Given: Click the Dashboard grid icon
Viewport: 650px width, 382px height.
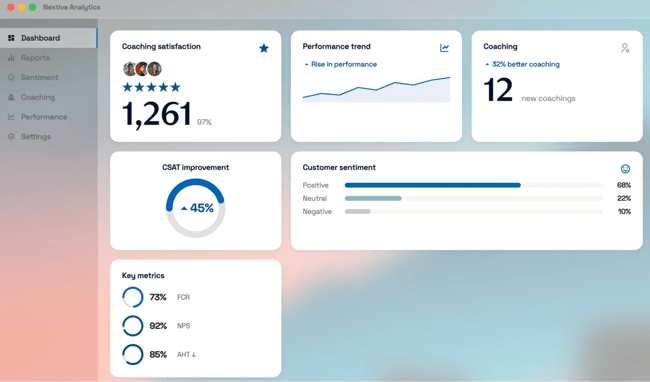Looking at the screenshot, I should click(x=11, y=38).
